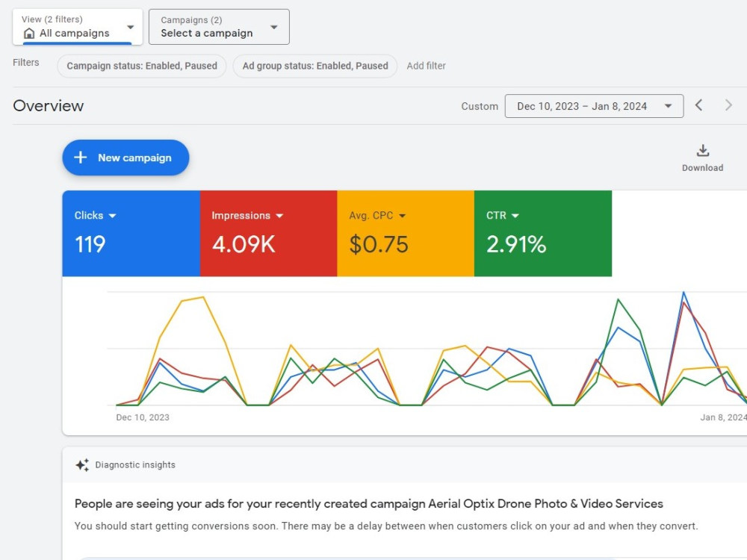Create a New campaign
This screenshot has height=560, width=747.
click(x=125, y=158)
